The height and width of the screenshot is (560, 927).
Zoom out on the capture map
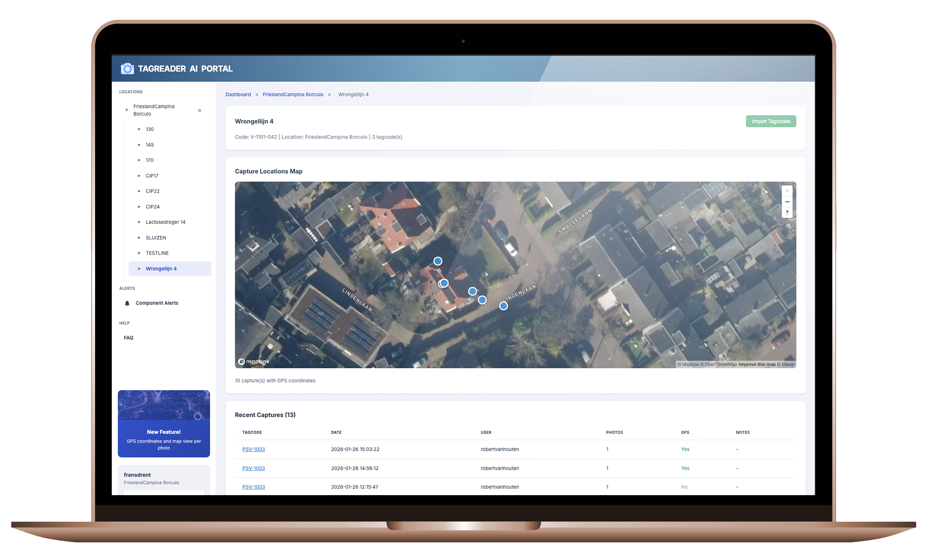[x=787, y=202]
